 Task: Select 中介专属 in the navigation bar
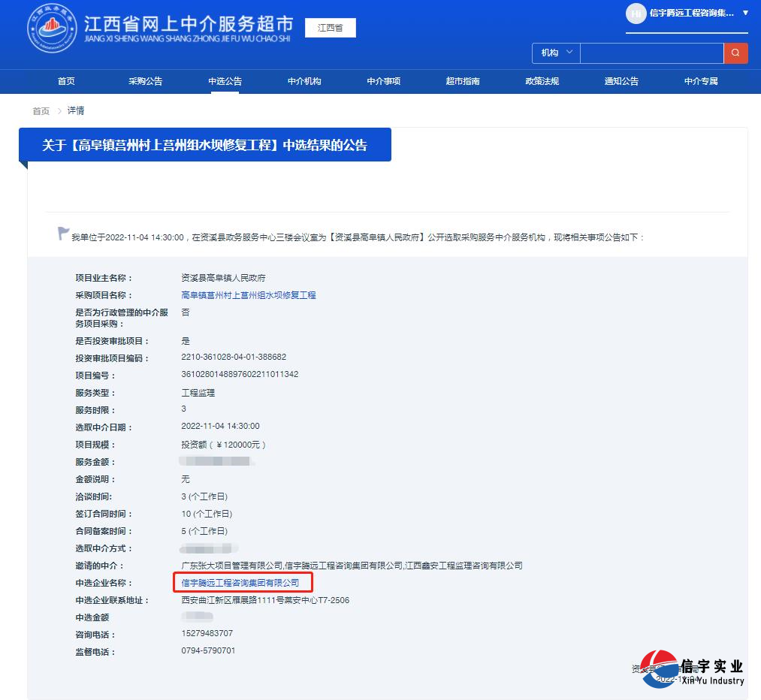pyautogui.click(x=700, y=81)
